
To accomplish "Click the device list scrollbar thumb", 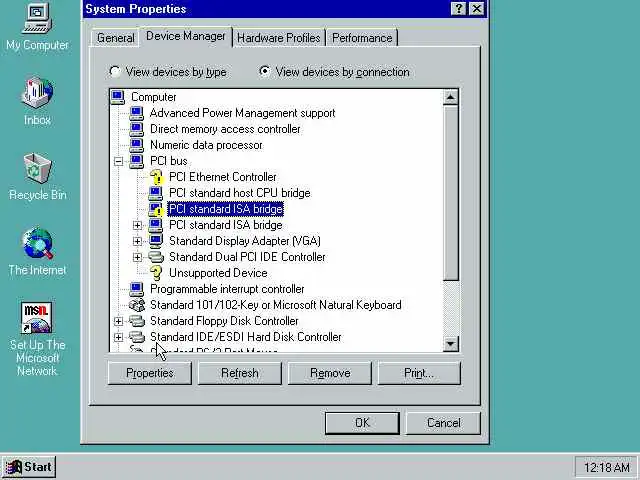I will [450, 193].
